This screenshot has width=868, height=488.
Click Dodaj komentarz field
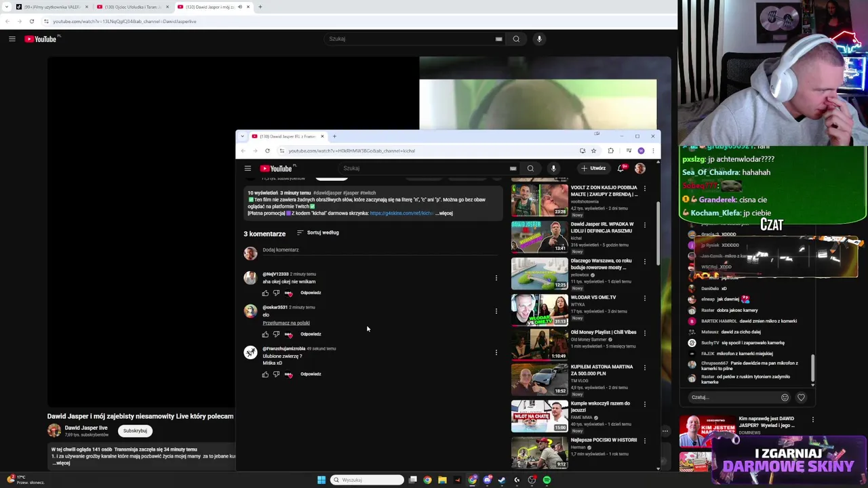[x=380, y=250]
